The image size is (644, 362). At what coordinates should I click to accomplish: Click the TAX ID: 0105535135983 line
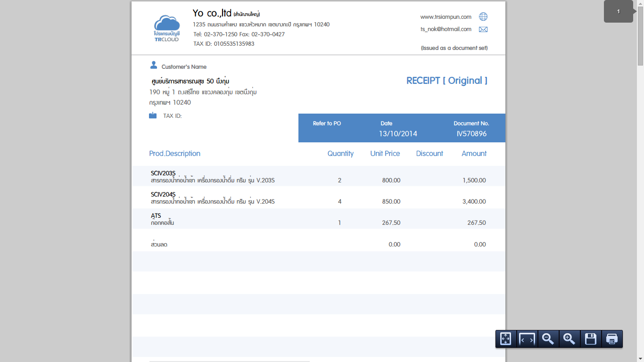point(224,44)
